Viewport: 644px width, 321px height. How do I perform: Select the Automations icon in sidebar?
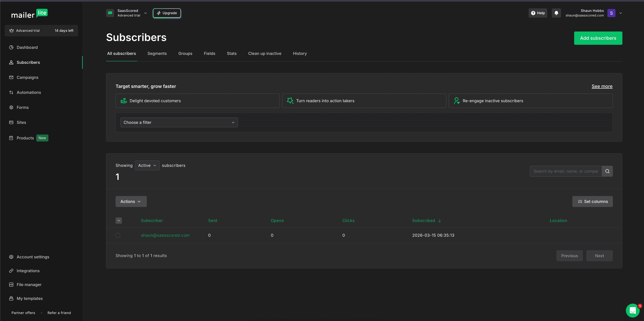click(11, 92)
